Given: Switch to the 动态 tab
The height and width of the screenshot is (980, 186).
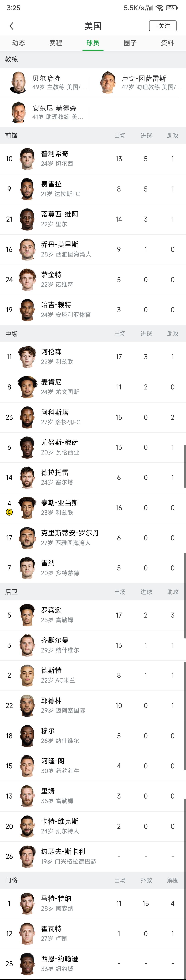Looking at the screenshot, I should pos(19,43).
